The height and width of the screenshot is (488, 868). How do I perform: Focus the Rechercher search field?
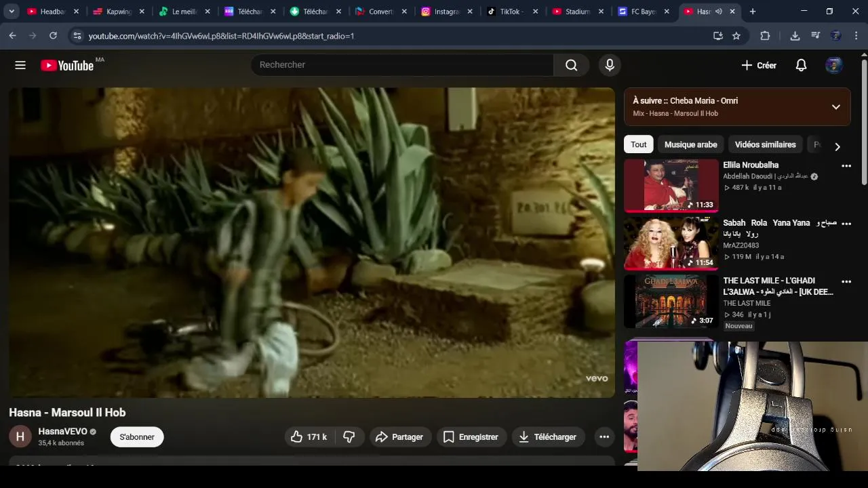tap(402, 65)
